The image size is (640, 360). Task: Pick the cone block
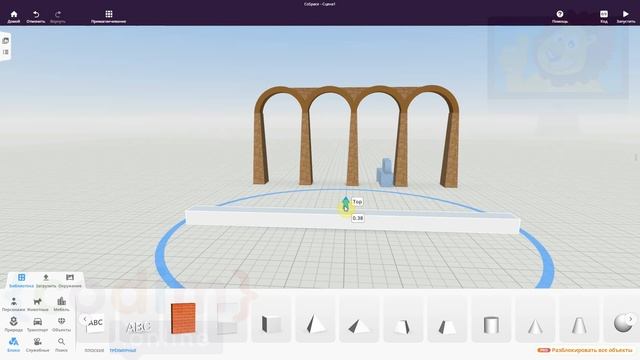tap(535, 327)
